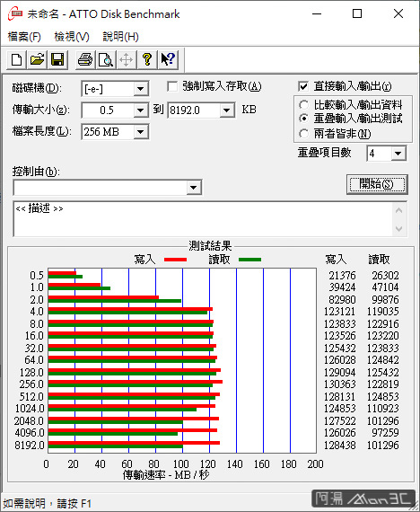Click the green 讀取 legend swatch
Viewport: 420px width, 512px height.
pos(250,260)
